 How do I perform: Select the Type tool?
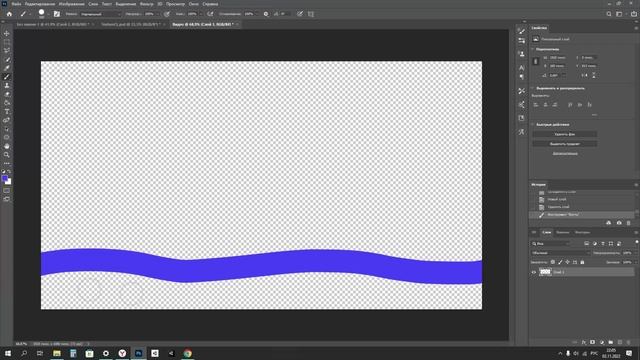point(7,111)
